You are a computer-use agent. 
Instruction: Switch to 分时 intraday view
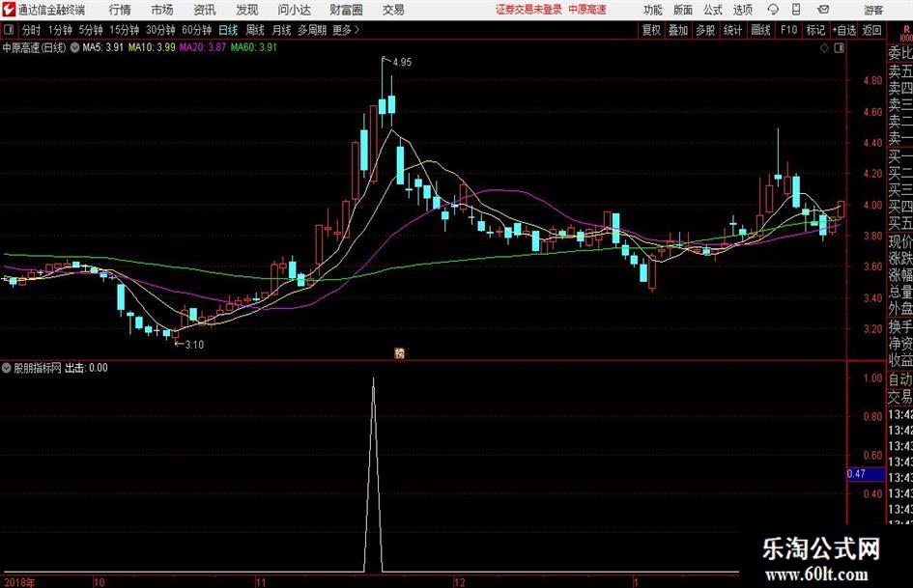coord(32,30)
